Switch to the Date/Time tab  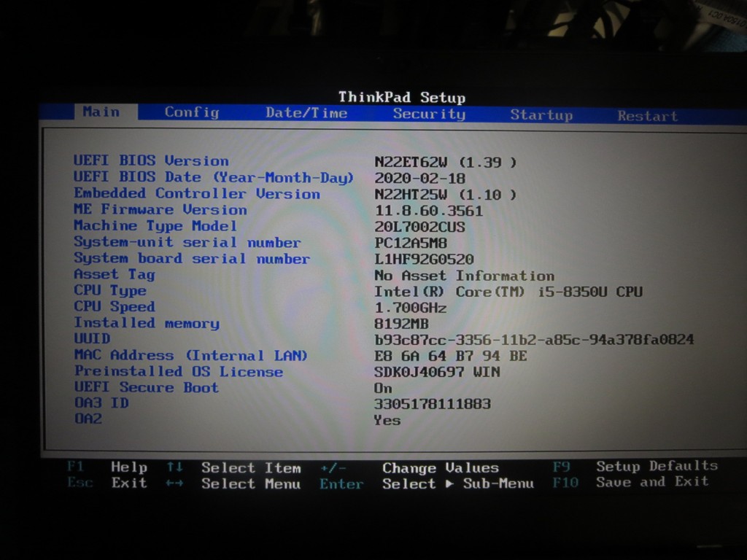(306, 113)
